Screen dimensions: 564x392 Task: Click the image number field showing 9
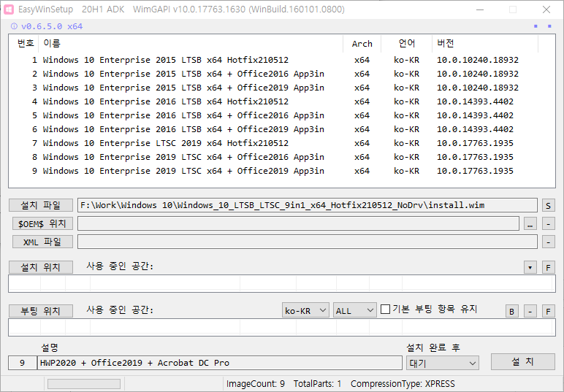tap(23, 363)
